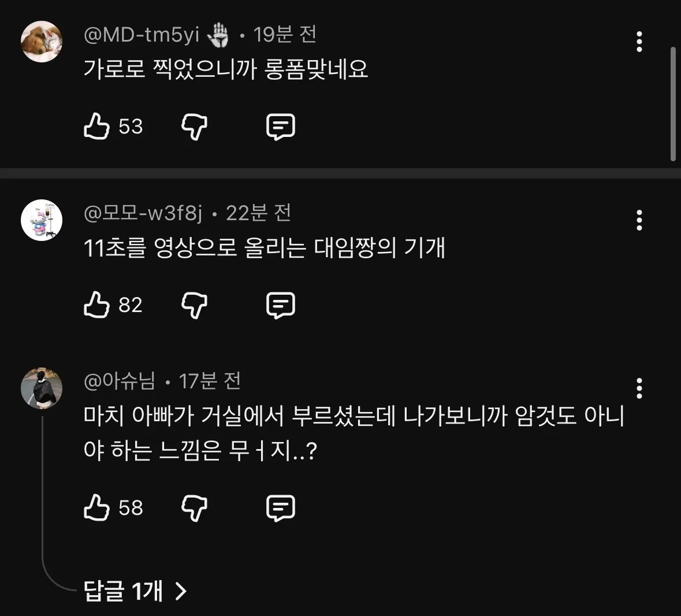
Task: Dislike the comment by @아슈님
Action: [x=194, y=507]
